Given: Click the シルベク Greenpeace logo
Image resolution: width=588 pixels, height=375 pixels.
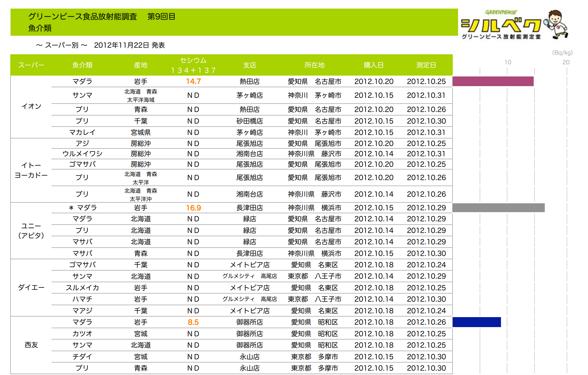Looking at the screenshot, I should pos(515,25).
